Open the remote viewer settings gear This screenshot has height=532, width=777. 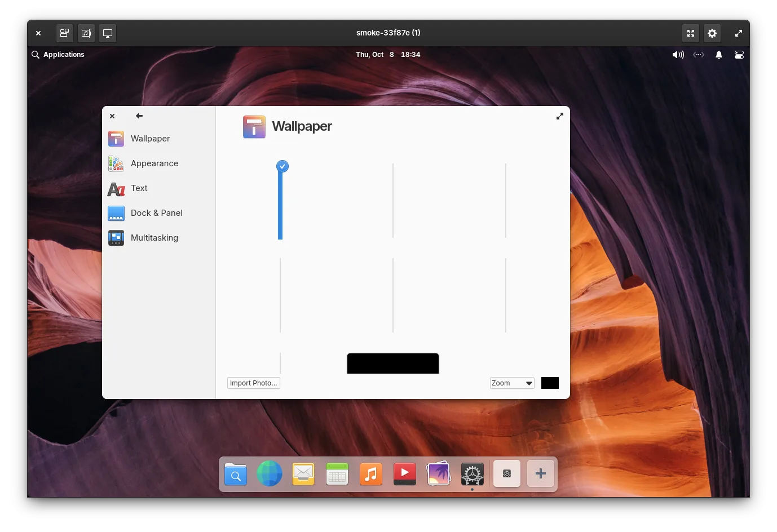coord(712,33)
